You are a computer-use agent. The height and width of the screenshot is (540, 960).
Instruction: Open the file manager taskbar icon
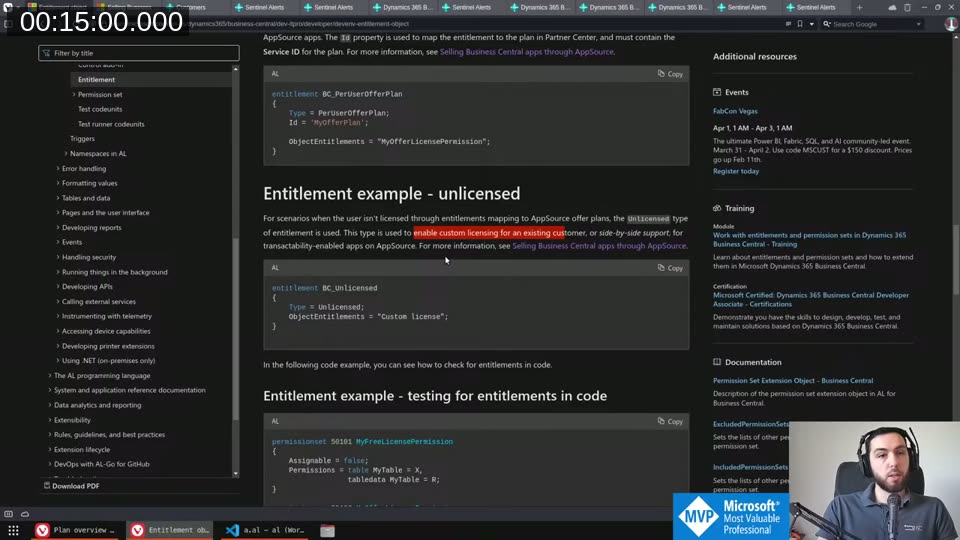(328, 530)
